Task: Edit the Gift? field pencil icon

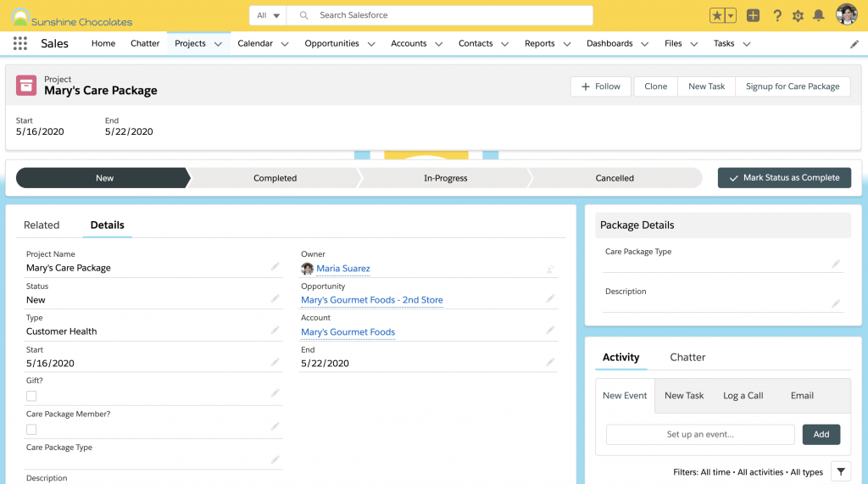Action: tap(275, 393)
